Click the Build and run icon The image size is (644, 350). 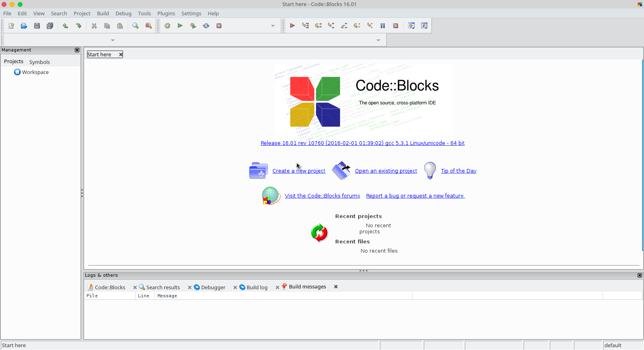click(x=193, y=26)
